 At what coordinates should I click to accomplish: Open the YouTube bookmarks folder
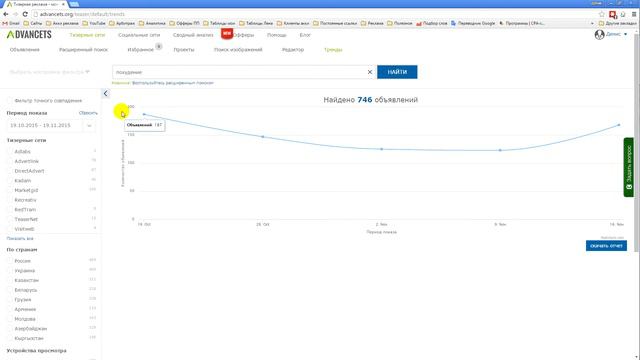(94, 23)
